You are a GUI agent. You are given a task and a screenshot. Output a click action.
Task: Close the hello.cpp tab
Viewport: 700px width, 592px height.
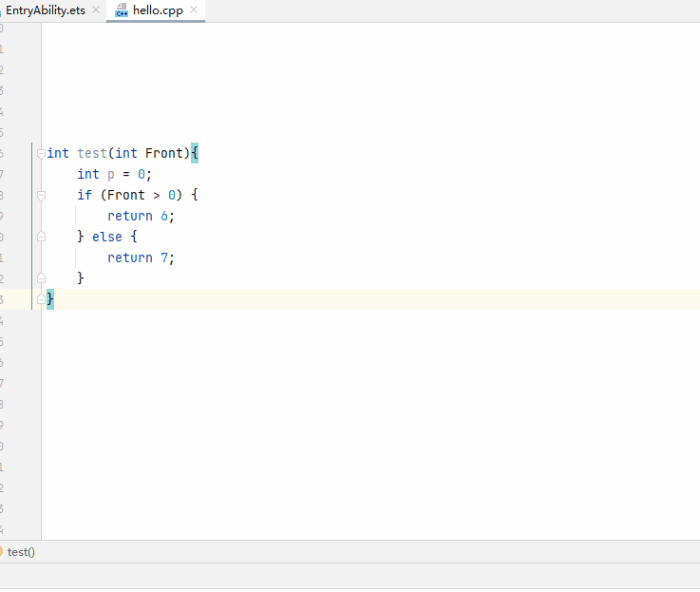(x=194, y=10)
